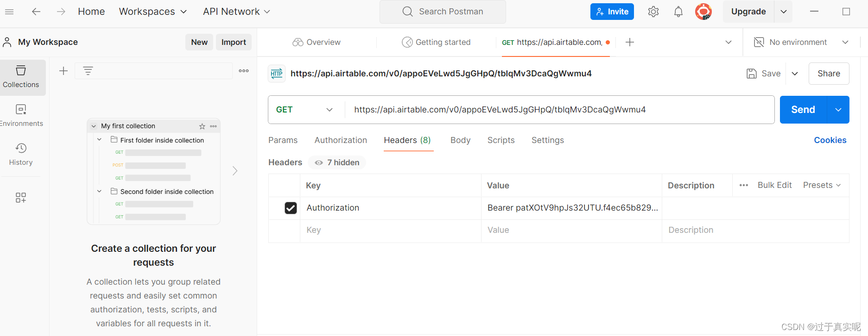Open the Scripts tab

(x=501, y=140)
